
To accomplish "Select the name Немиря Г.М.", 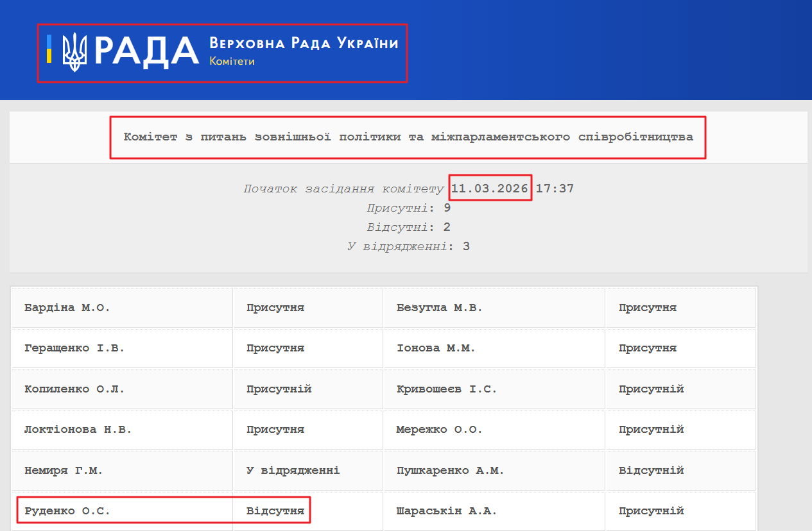I will click(64, 471).
